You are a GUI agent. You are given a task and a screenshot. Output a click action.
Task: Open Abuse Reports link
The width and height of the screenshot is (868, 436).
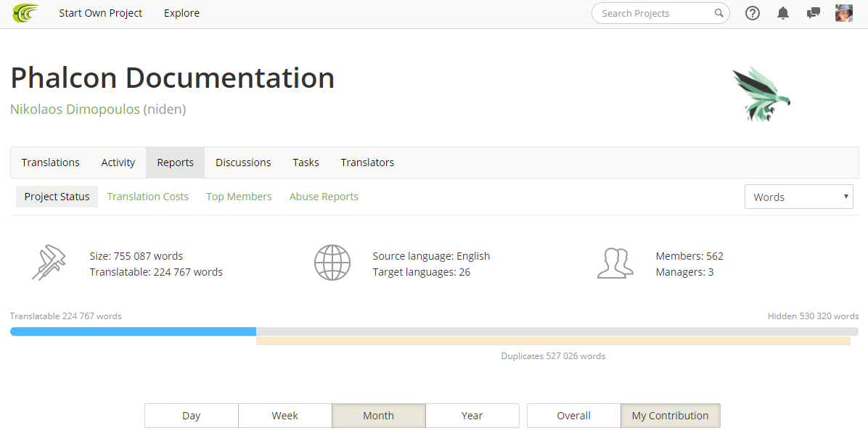324,197
